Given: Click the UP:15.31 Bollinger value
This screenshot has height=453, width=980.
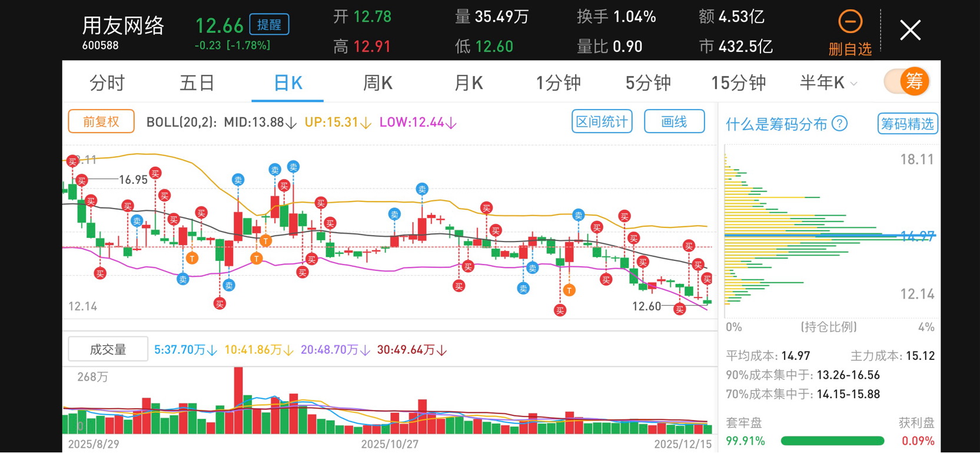Looking at the screenshot, I should [x=337, y=123].
